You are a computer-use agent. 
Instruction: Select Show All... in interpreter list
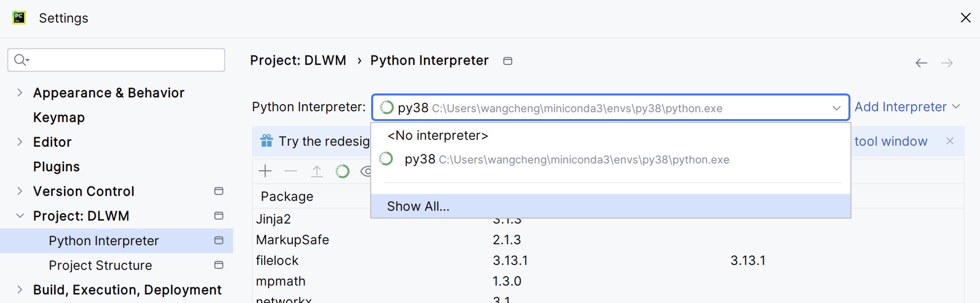point(611,206)
